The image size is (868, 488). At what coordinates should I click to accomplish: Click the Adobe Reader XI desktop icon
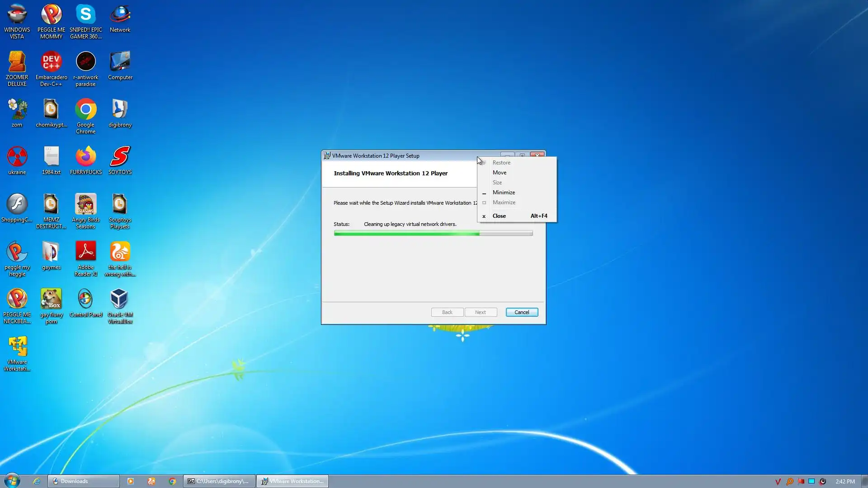pos(85,252)
